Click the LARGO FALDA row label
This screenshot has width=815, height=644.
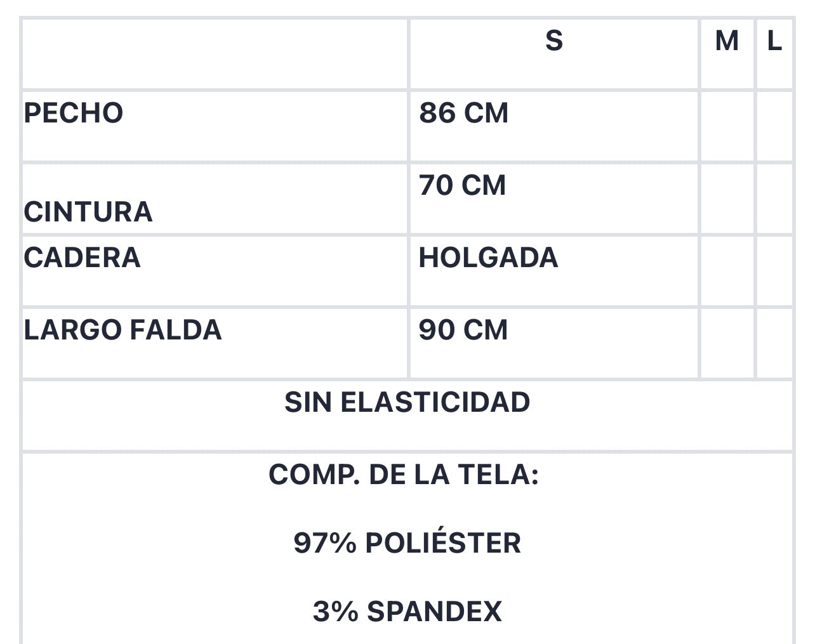coord(123,330)
